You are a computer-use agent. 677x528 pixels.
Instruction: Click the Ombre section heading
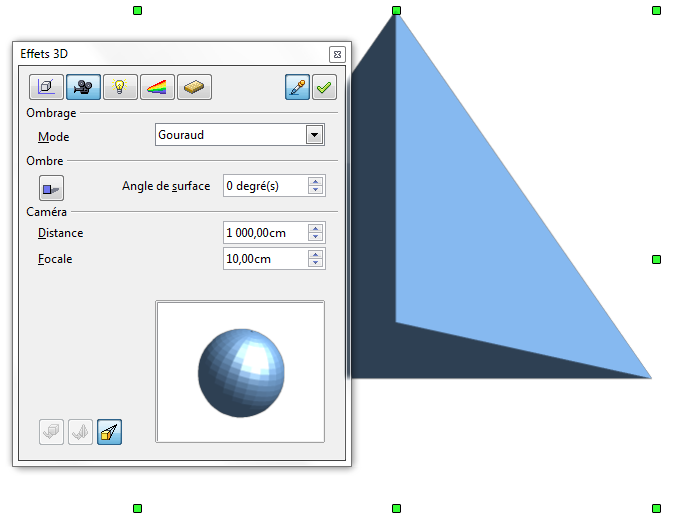45,161
